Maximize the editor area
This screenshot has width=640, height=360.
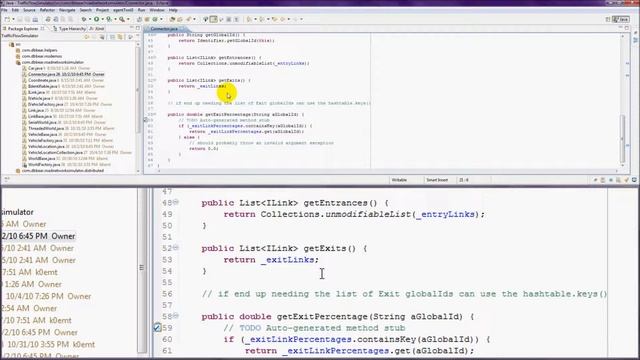(x=627, y=28)
